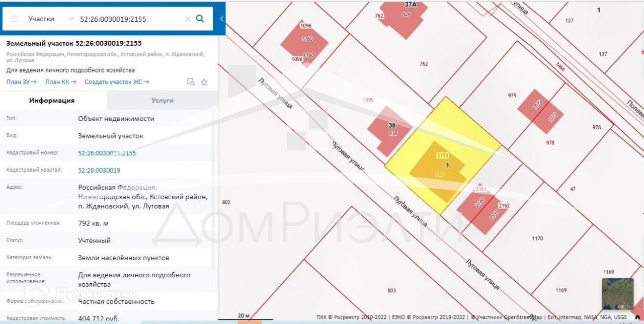Click parcel 803 on the map
The image size is (644, 324).
click(392, 290)
